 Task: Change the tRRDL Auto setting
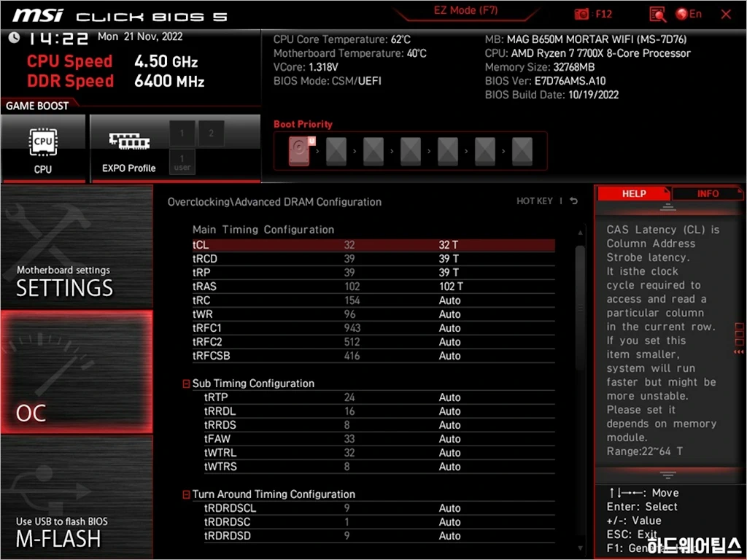click(449, 411)
